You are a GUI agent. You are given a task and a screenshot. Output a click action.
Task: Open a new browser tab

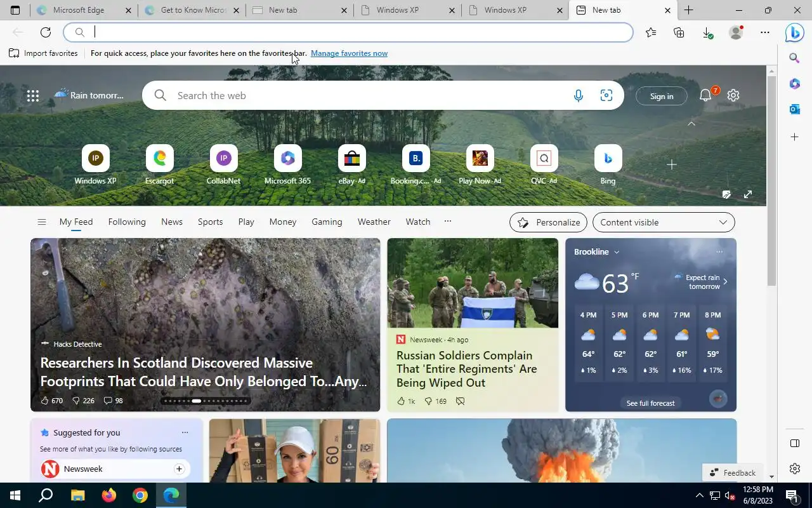689,10
